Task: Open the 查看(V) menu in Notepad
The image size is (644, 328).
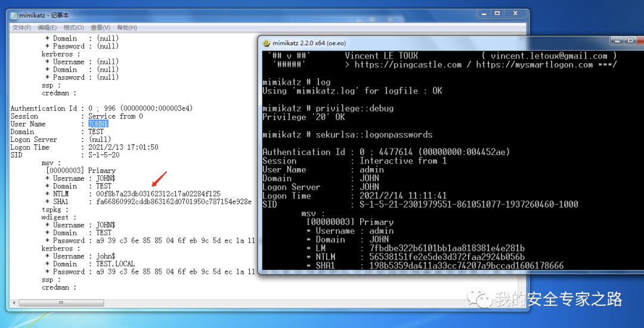Action: pos(100,27)
